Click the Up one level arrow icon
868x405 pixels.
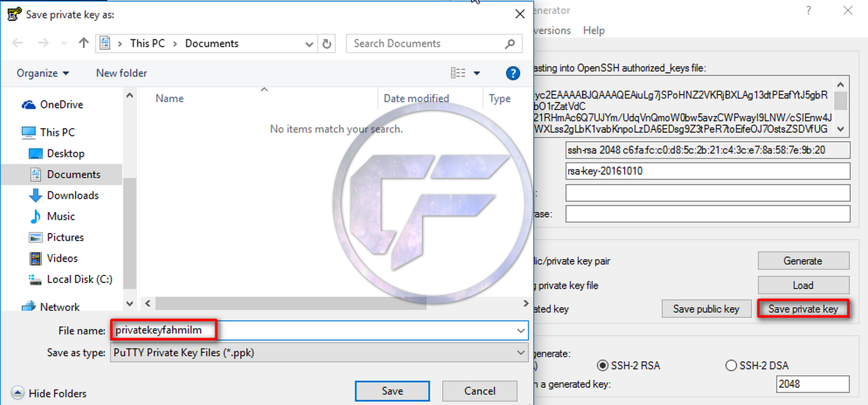coord(83,43)
